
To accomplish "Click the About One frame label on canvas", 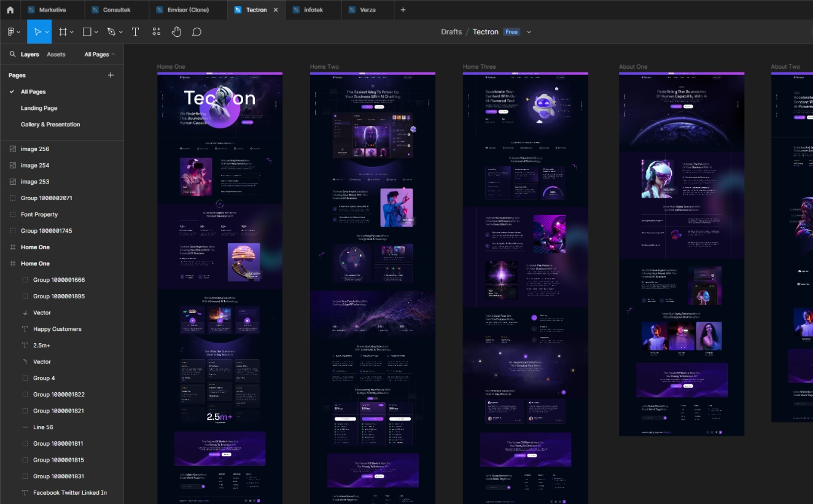I will [633, 66].
